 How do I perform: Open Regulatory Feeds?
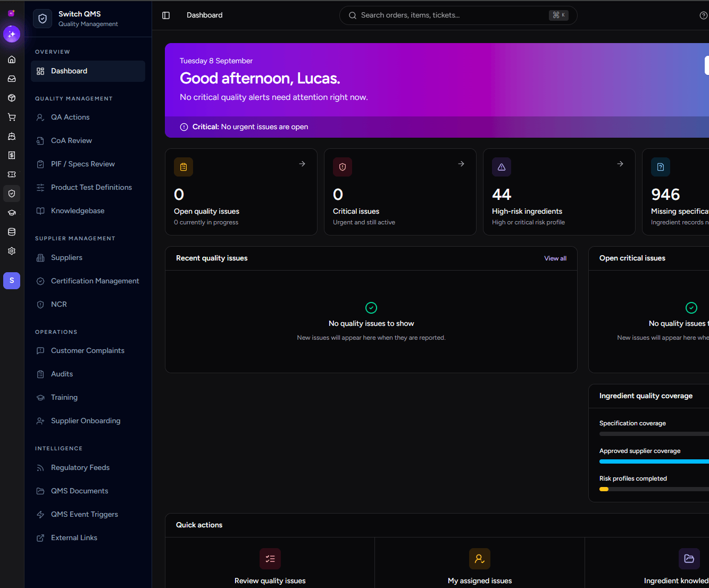coord(88,468)
